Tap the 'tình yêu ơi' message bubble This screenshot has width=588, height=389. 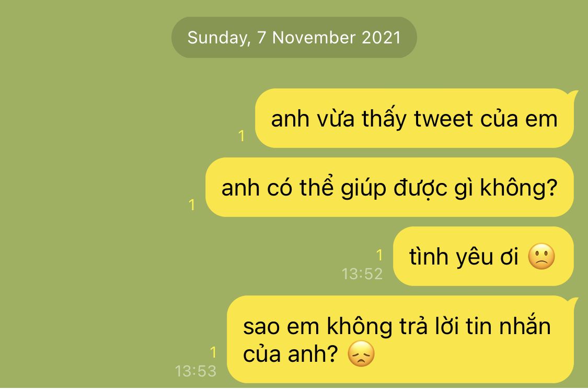483,256
